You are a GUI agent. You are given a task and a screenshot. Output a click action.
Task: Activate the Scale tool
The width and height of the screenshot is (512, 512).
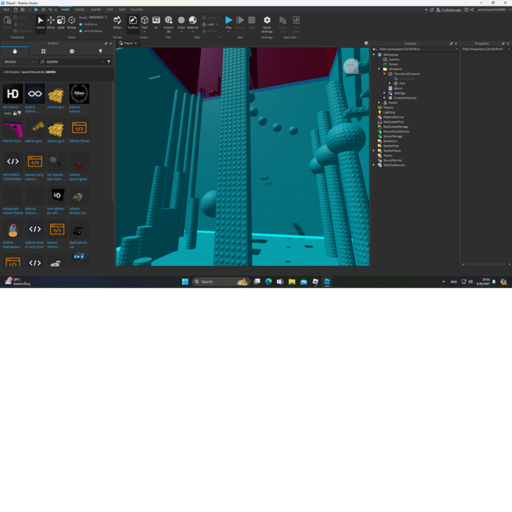pos(61,22)
